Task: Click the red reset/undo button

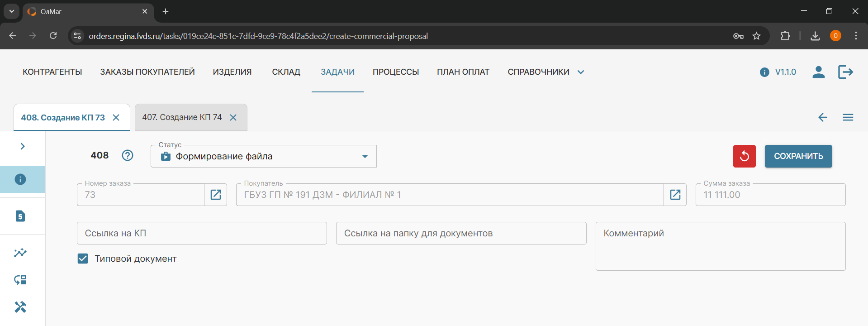Action: pyautogui.click(x=744, y=156)
